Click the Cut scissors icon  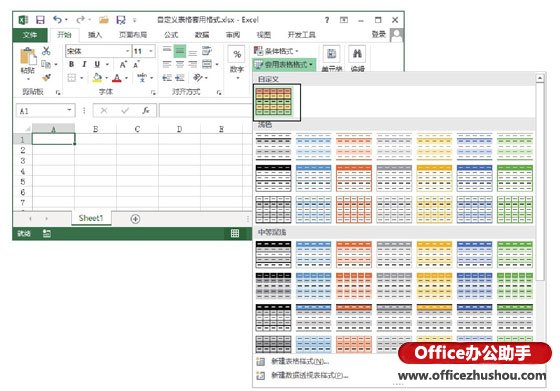[46, 51]
